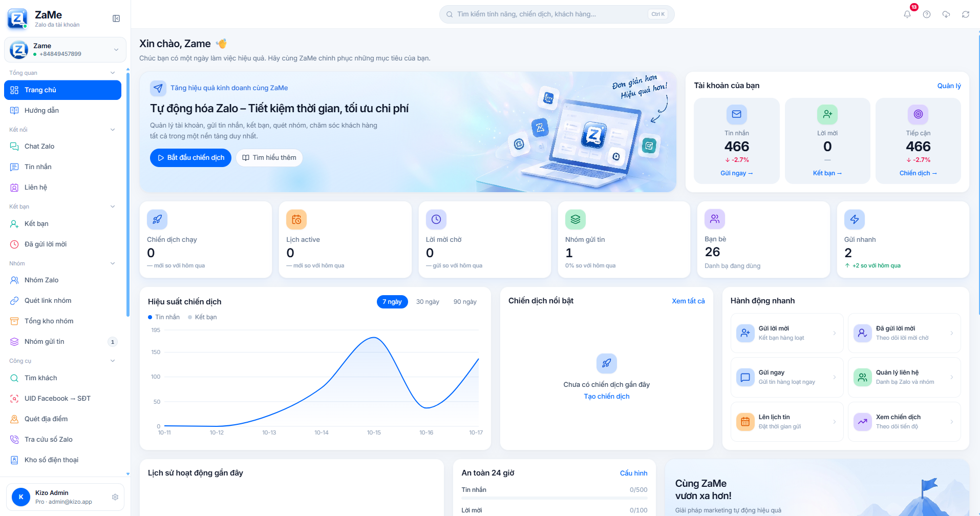The height and width of the screenshot is (516, 980).
Task: Click Bắt đầu chiến dịch button
Action: 190,158
